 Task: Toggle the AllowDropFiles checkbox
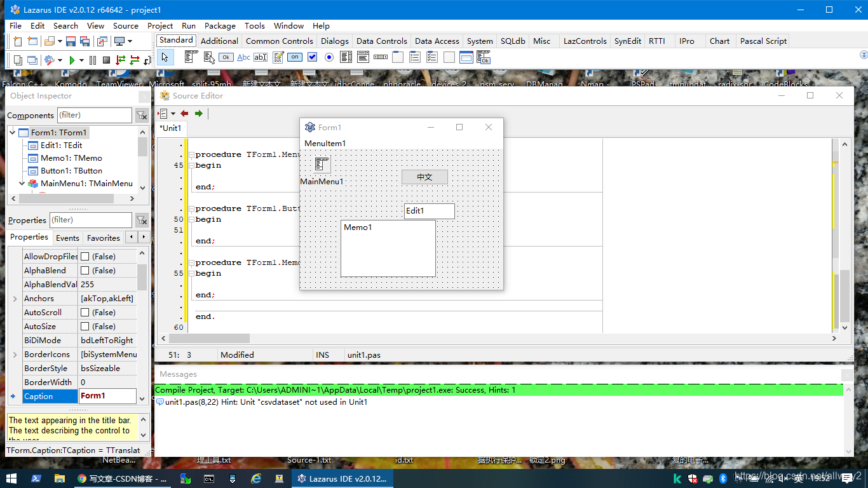point(85,257)
